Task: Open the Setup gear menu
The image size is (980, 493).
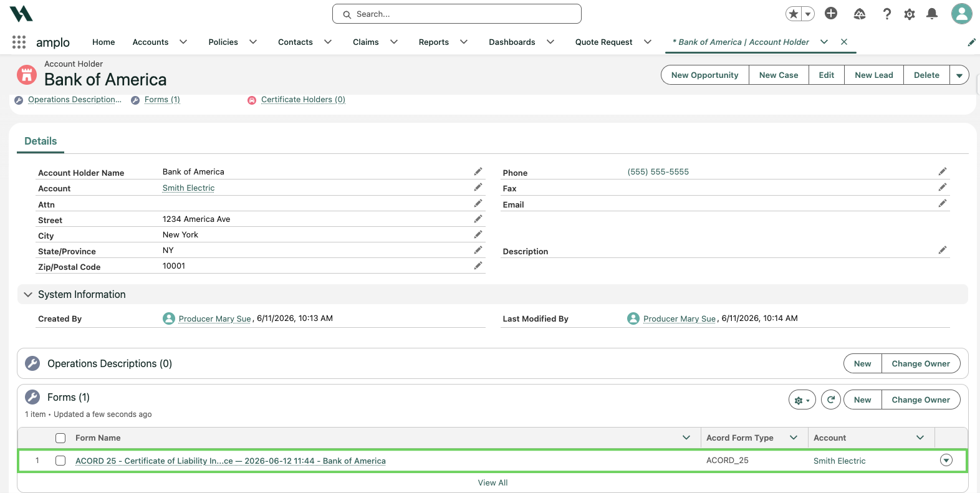Action: [x=910, y=14]
